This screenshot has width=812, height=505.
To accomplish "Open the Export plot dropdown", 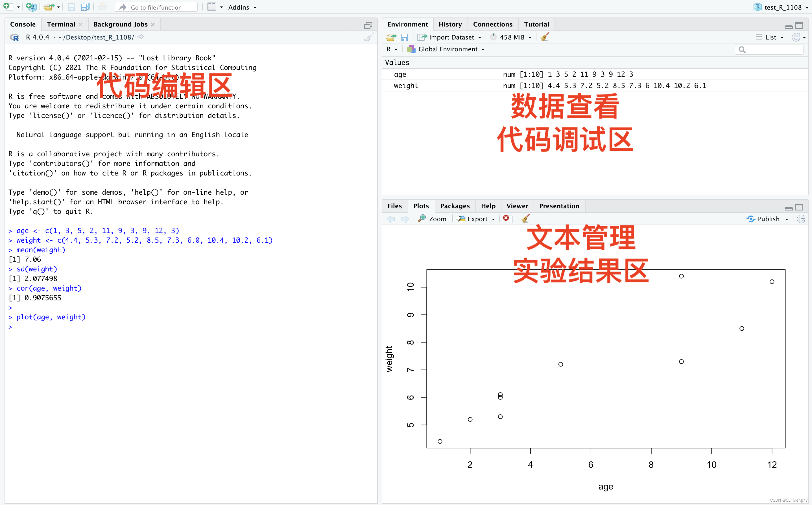I will 476,219.
